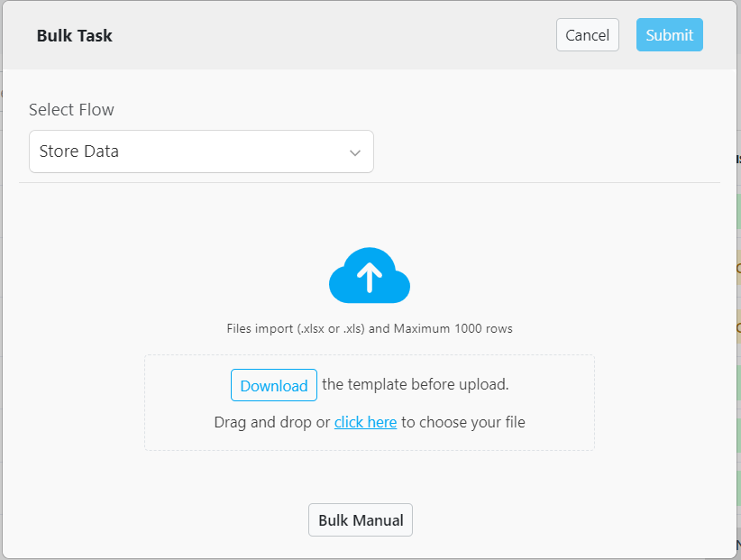Download the upload template
741x560 pixels.
coord(274,385)
